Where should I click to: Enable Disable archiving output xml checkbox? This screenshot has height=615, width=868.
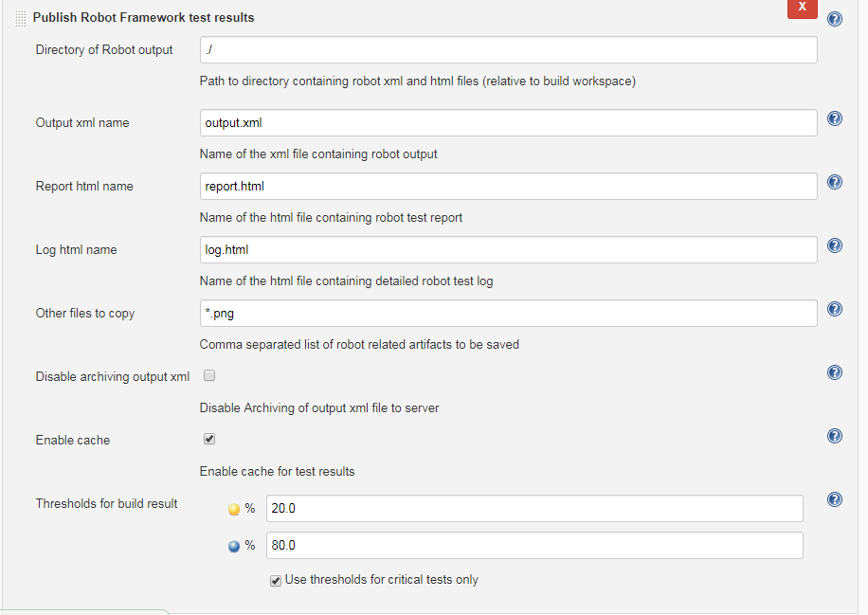pyautogui.click(x=209, y=376)
